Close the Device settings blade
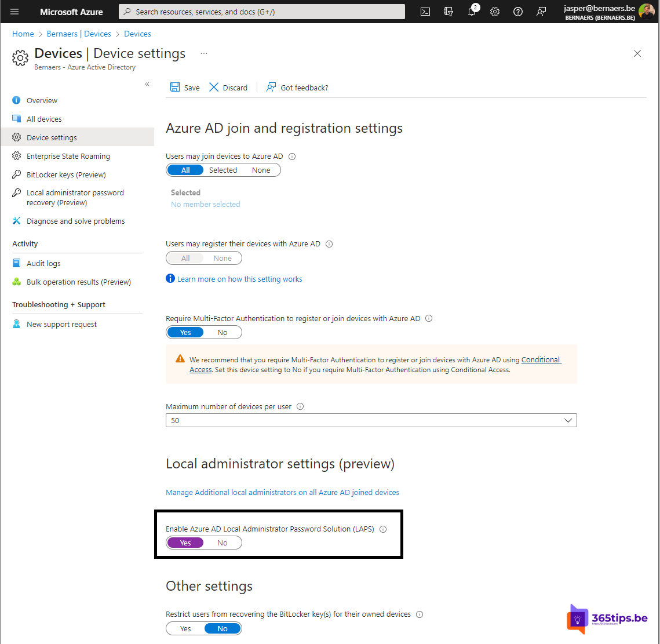This screenshot has height=644, width=660. [x=637, y=53]
